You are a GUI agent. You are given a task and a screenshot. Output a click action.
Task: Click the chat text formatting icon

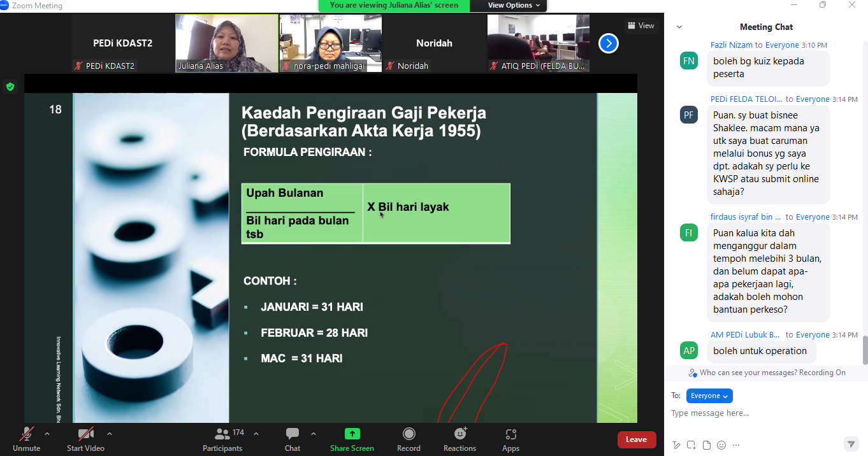[677, 445]
